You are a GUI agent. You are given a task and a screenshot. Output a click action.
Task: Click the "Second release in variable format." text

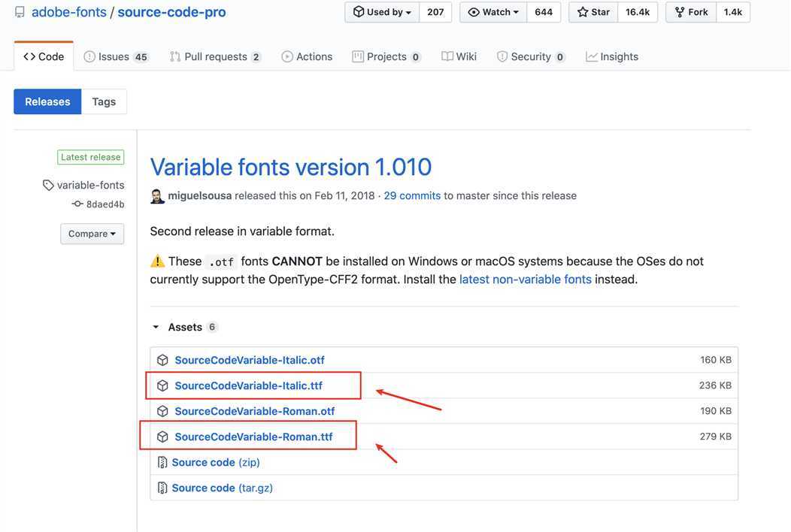242,231
